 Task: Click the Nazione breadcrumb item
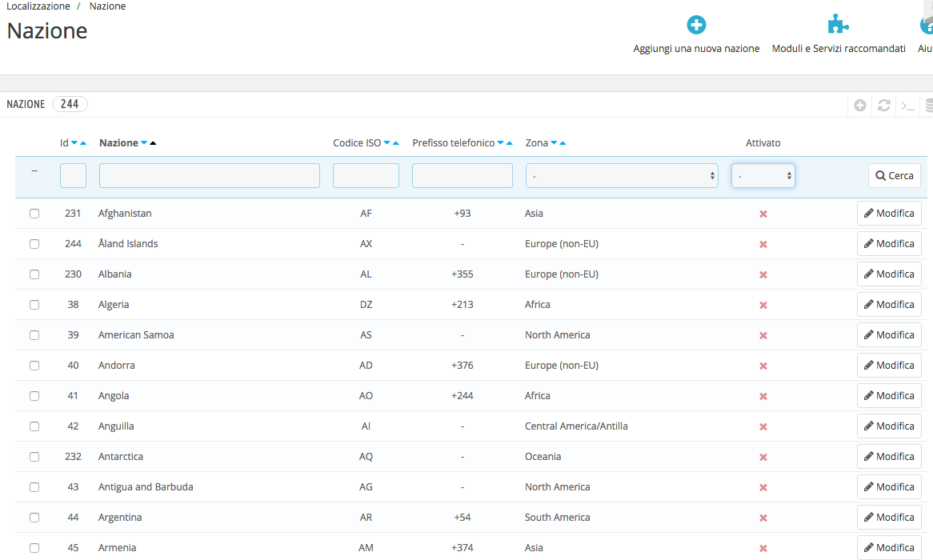click(107, 6)
